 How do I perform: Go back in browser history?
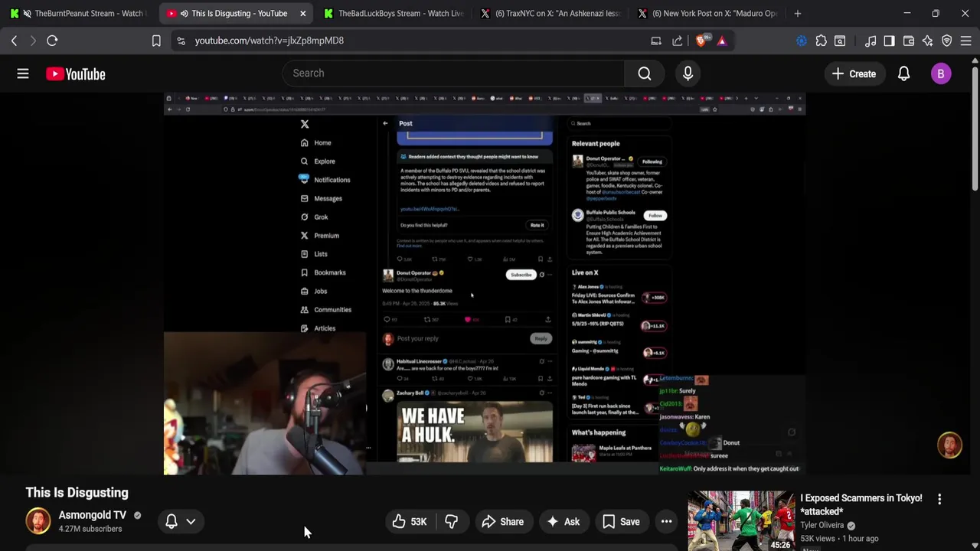pos(14,41)
